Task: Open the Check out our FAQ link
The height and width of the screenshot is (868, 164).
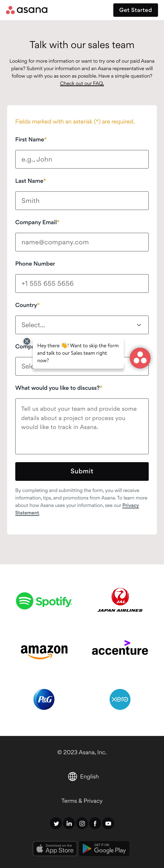Action: [x=82, y=83]
